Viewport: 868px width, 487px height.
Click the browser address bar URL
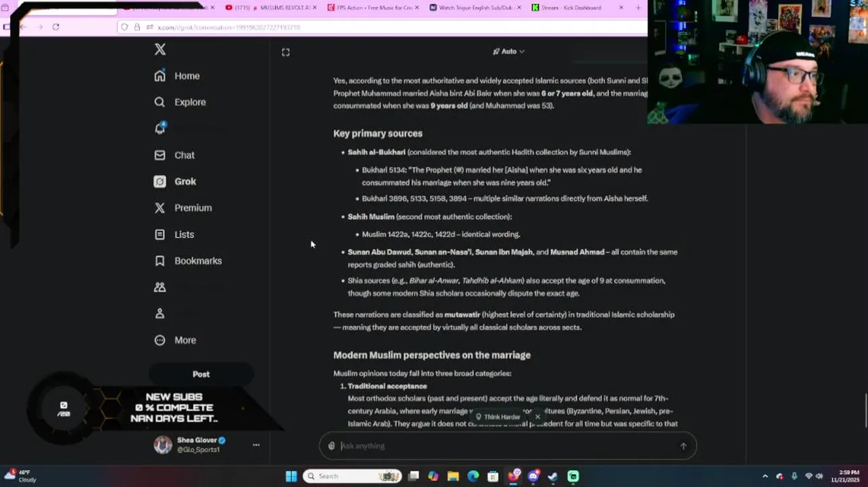[229, 27]
